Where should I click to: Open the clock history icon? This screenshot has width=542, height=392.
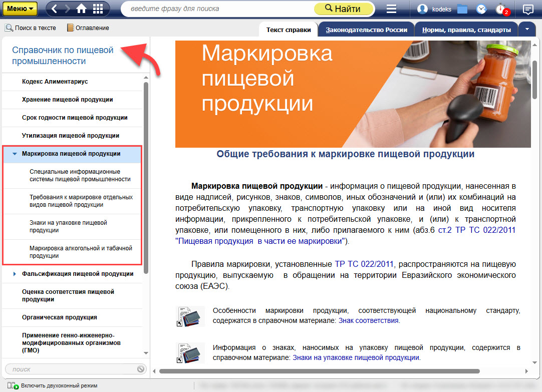point(481,9)
